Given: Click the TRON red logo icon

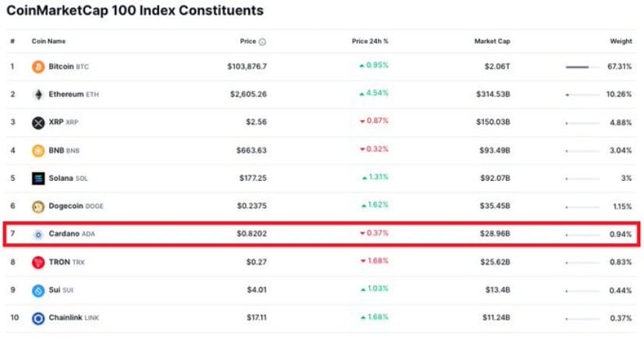Looking at the screenshot, I should (x=38, y=262).
